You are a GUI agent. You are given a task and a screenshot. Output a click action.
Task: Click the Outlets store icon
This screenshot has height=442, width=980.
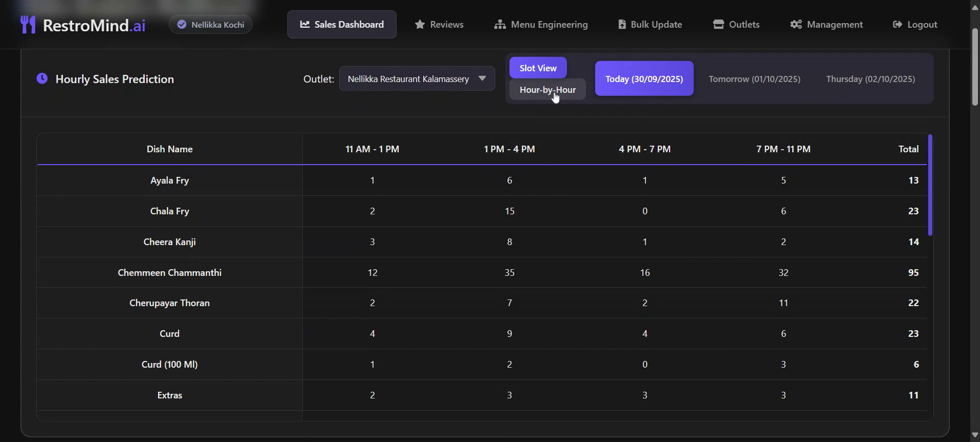click(718, 25)
